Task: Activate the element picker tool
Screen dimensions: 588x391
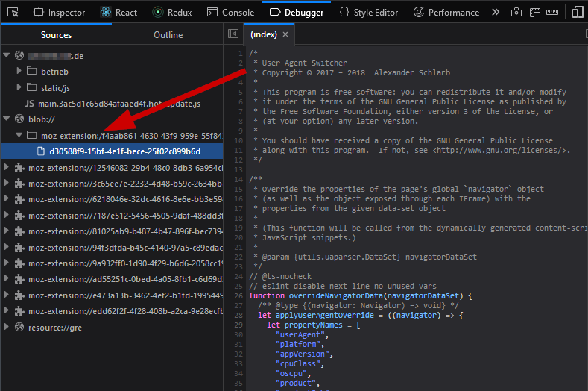Action: 13,13
